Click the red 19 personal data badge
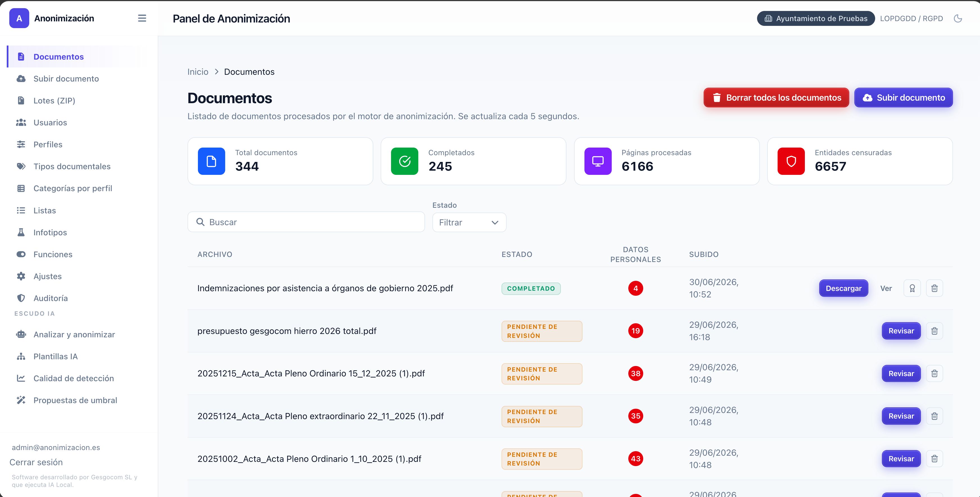Image resolution: width=980 pixels, height=497 pixels. tap(636, 331)
